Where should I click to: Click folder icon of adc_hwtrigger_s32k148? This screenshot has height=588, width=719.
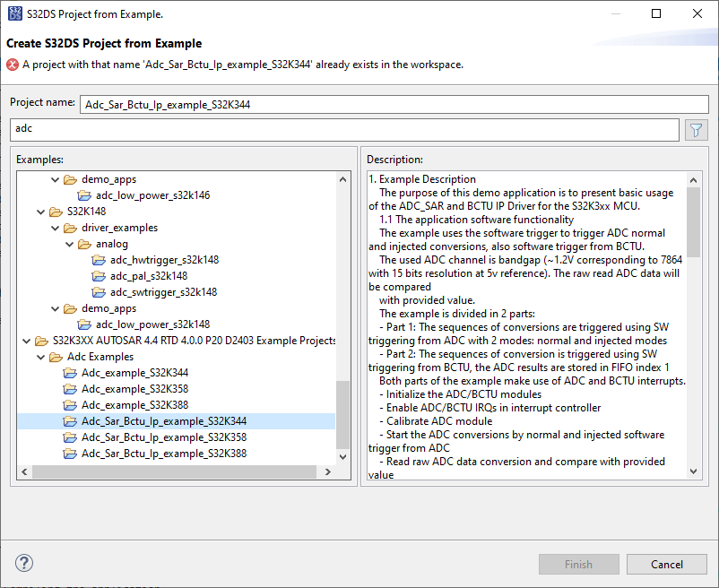(x=99, y=260)
